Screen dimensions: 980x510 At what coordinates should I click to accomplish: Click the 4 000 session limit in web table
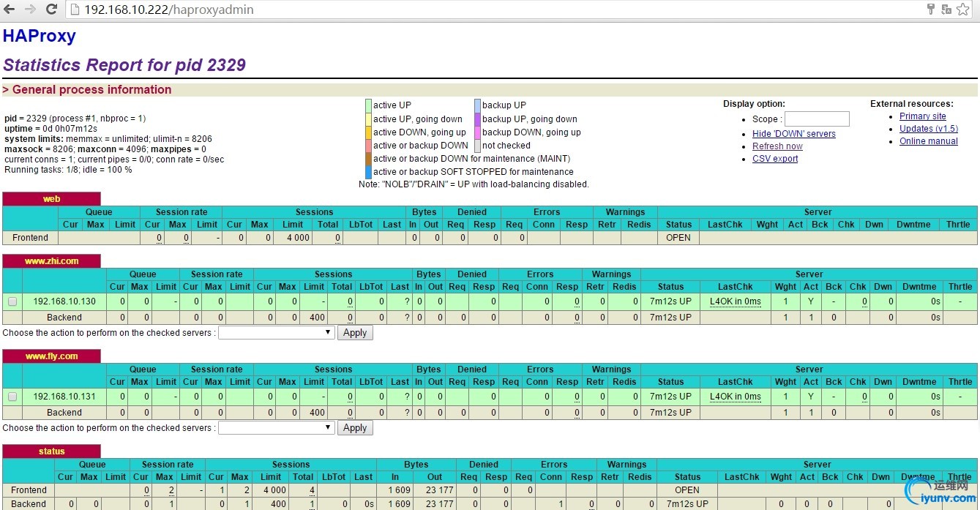point(293,238)
